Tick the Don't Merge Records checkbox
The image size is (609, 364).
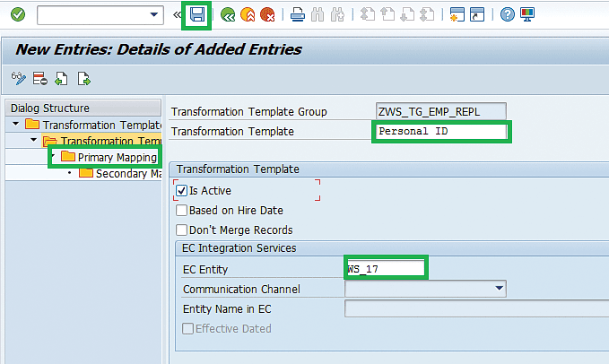(x=182, y=230)
